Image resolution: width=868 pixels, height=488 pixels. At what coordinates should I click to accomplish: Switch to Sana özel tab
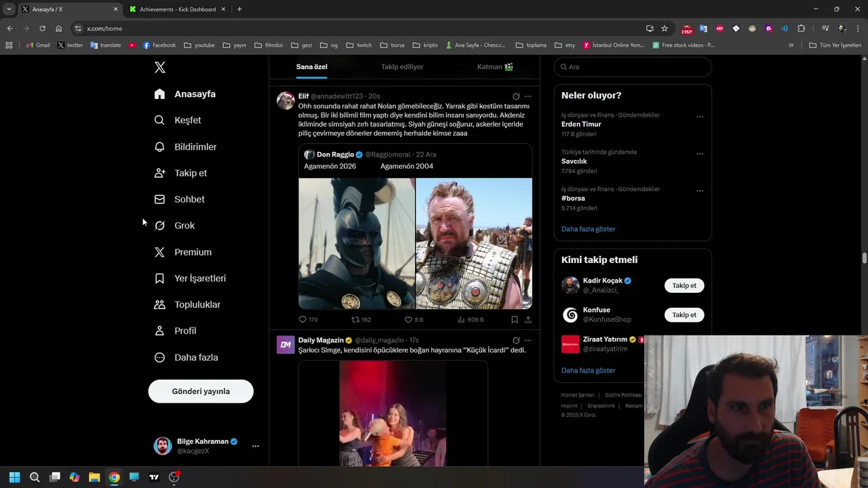click(311, 66)
